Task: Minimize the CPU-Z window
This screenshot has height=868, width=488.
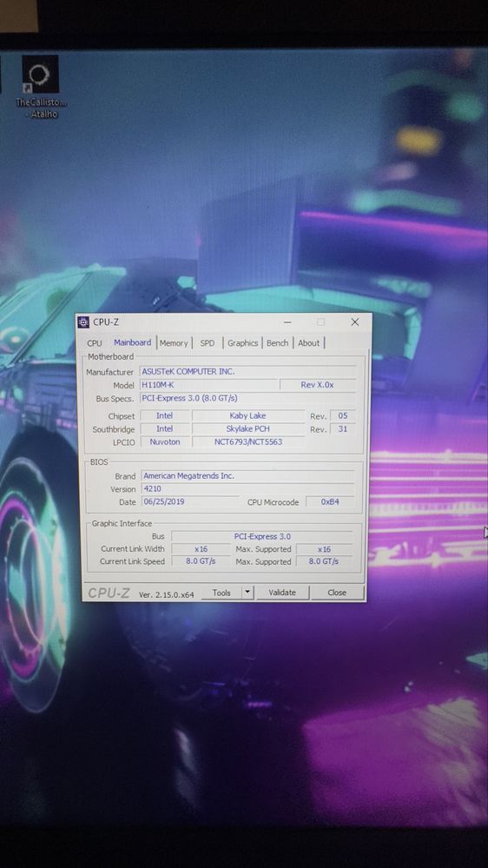Action: [x=287, y=321]
